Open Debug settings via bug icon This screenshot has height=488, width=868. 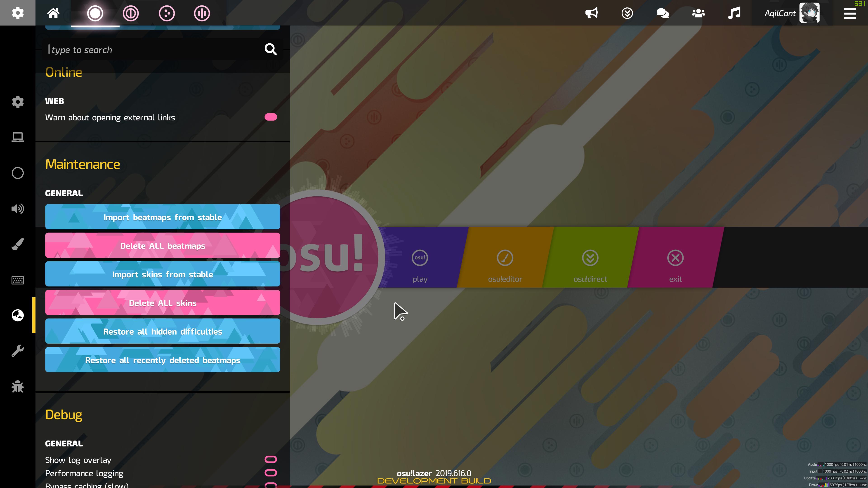click(17, 387)
